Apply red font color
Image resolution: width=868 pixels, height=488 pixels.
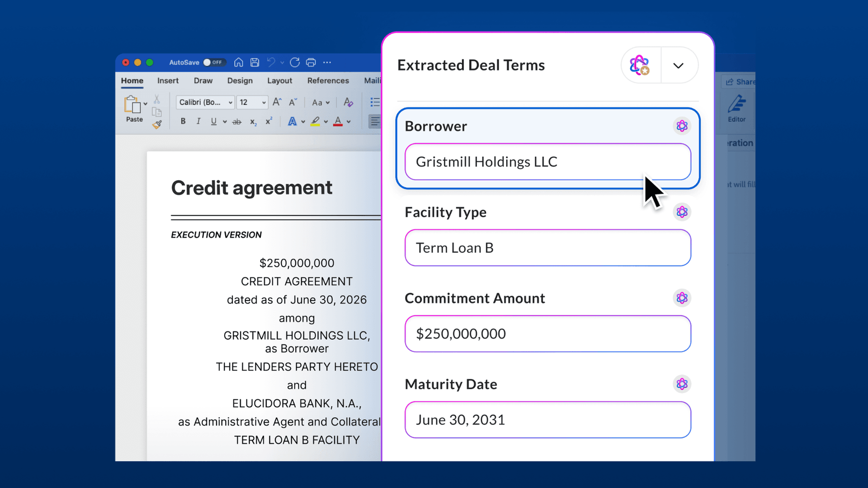[338, 121]
